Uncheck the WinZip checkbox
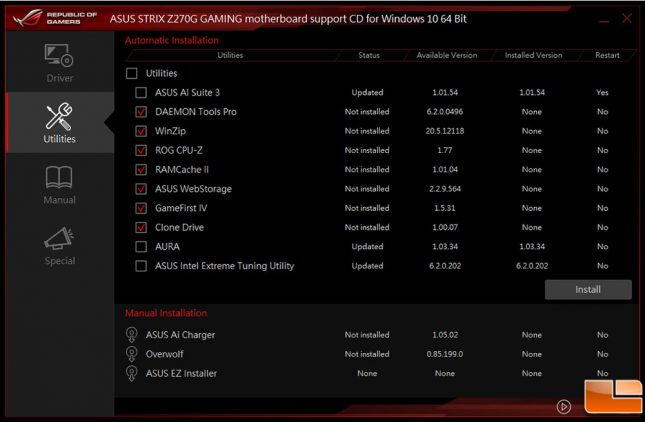645x422 pixels. tap(141, 131)
